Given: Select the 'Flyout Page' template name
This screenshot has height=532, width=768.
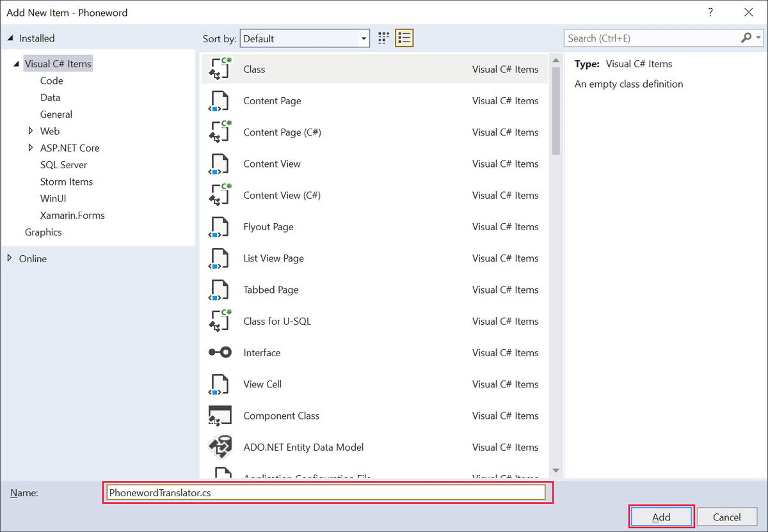Looking at the screenshot, I should click(268, 227).
